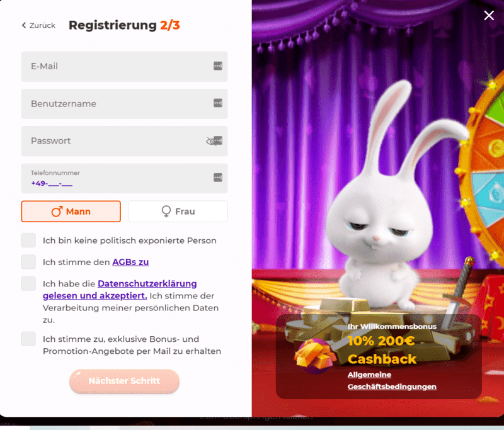Open Allgemeine Geschäftsbedingungen bonus link
The height and width of the screenshot is (430, 504).
392,380
